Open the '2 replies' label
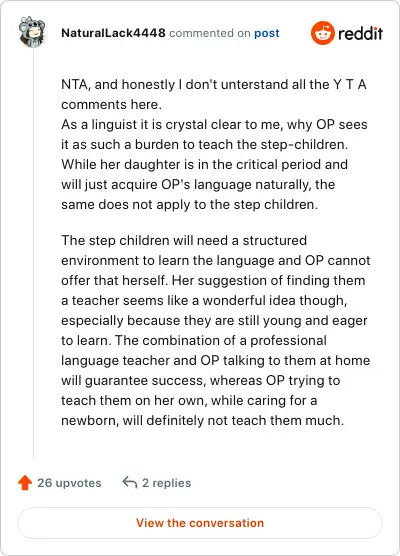This screenshot has height=556, width=400. (167, 483)
